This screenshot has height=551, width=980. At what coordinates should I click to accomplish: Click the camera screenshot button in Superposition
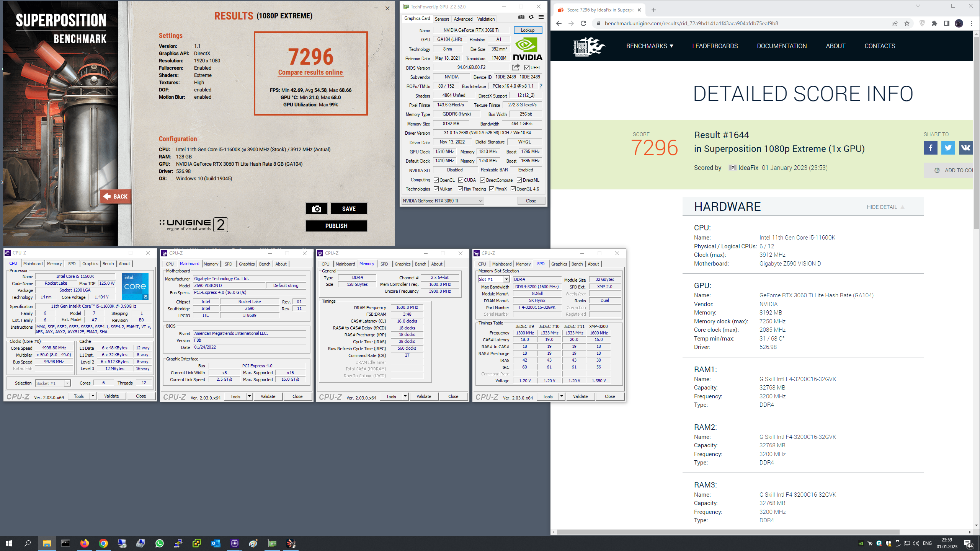316,209
